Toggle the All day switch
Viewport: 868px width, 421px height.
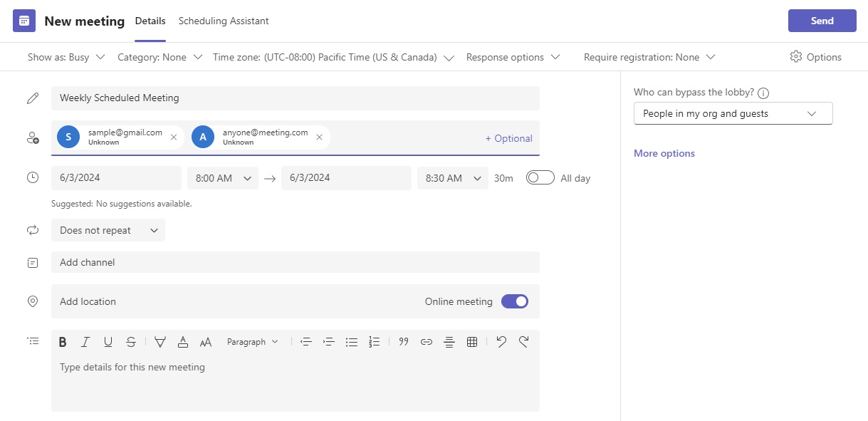540,178
